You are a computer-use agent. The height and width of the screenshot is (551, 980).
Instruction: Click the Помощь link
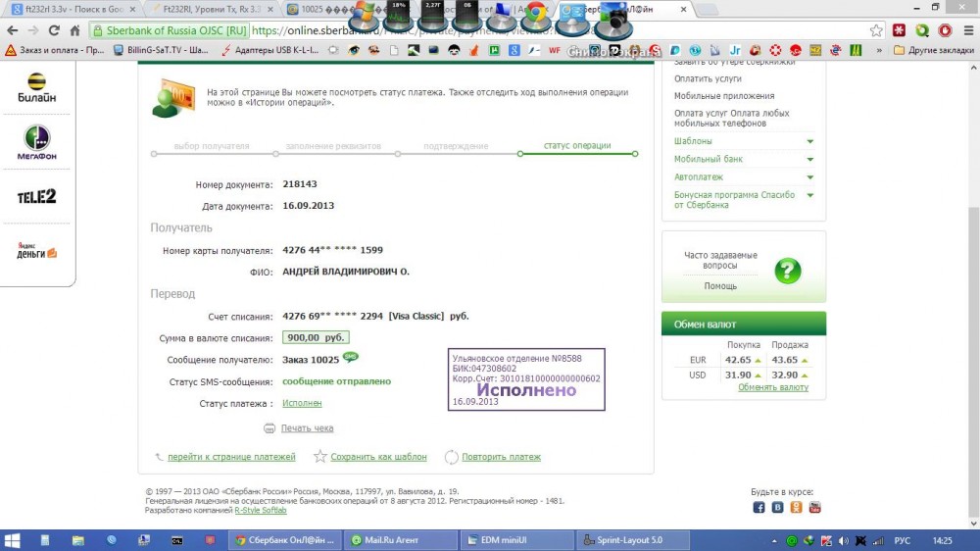(720, 286)
